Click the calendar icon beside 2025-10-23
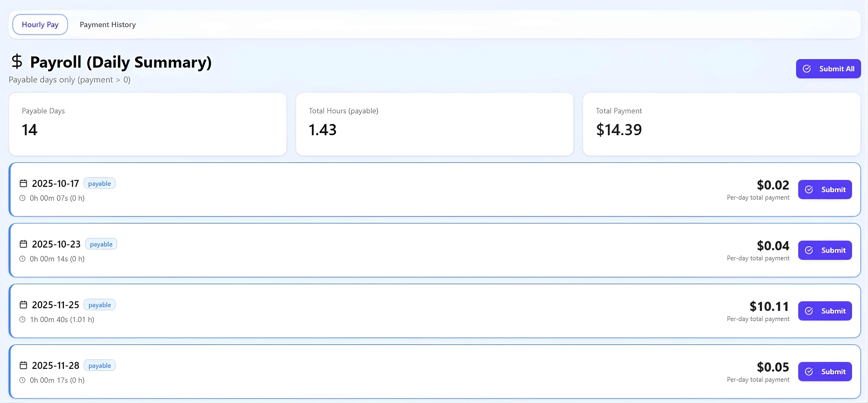The width and height of the screenshot is (868, 403). (x=23, y=244)
